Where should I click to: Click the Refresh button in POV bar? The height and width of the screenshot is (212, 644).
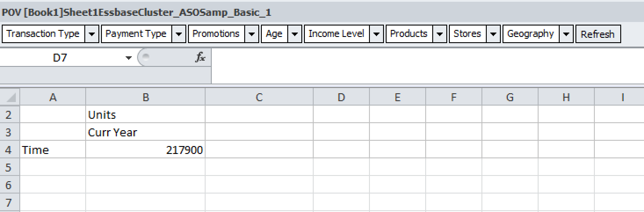597,34
